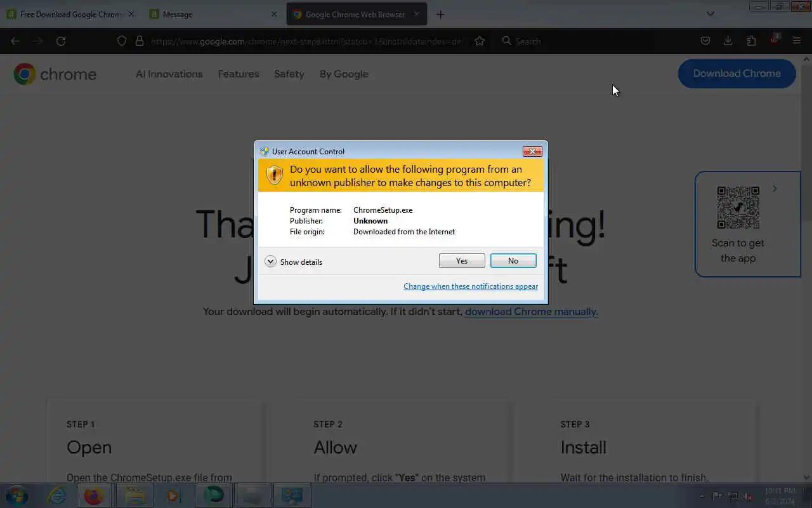Screen dimensions: 812x508
Task: Launch Internet Explorer from taskbar
Action: point(57,495)
